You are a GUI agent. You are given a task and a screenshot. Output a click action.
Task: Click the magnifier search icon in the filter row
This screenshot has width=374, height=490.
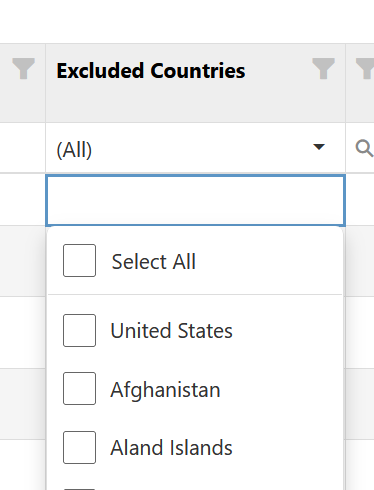click(x=364, y=148)
